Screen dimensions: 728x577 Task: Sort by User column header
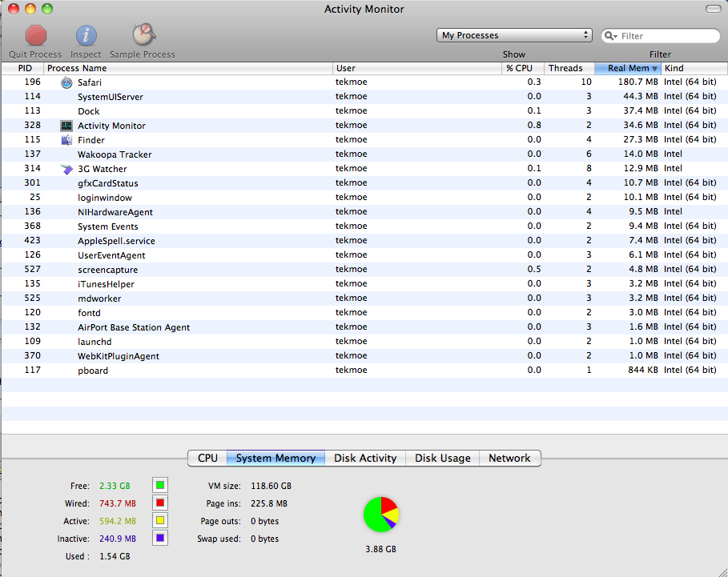(417, 68)
